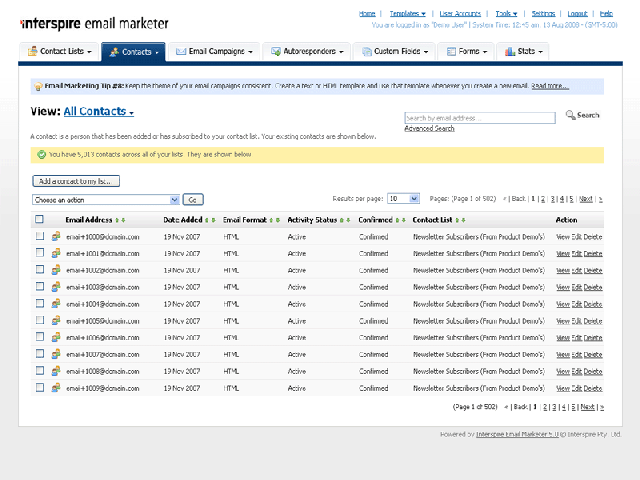Image resolution: width=640 pixels, height=480 pixels.
Task: Open the Contacts tab
Action: click(x=133, y=52)
